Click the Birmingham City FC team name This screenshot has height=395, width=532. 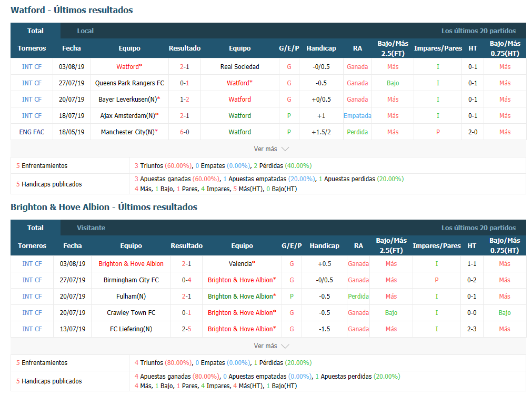131,280
